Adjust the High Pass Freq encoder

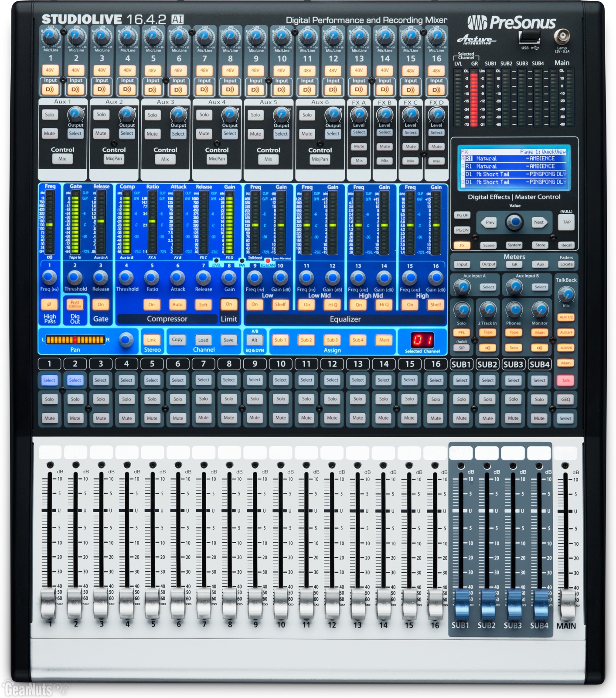(49, 277)
